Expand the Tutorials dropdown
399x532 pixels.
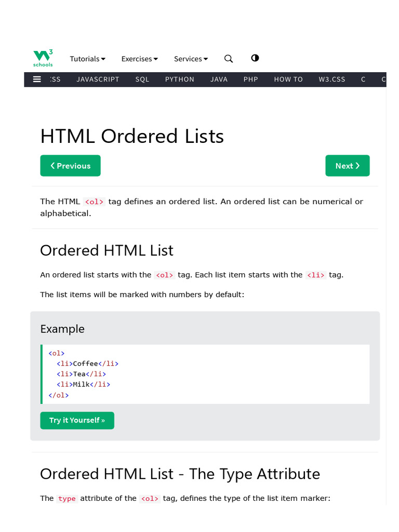tap(88, 59)
